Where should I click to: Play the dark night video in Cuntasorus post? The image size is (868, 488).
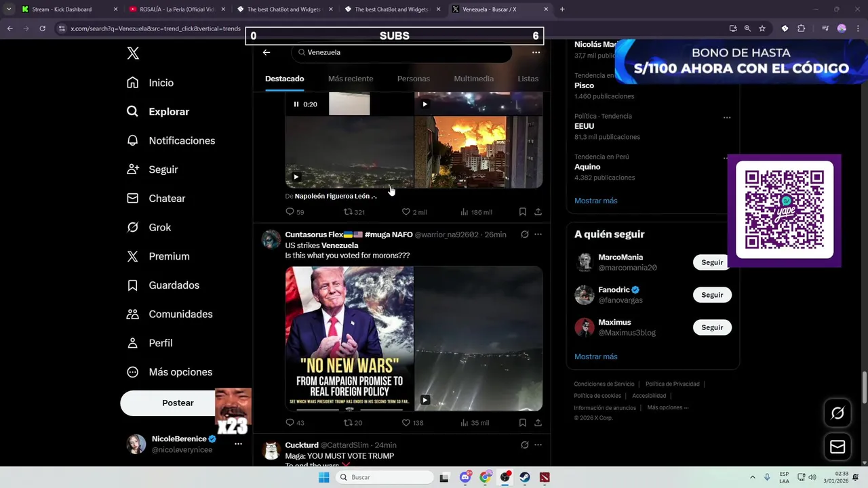(x=425, y=400)
